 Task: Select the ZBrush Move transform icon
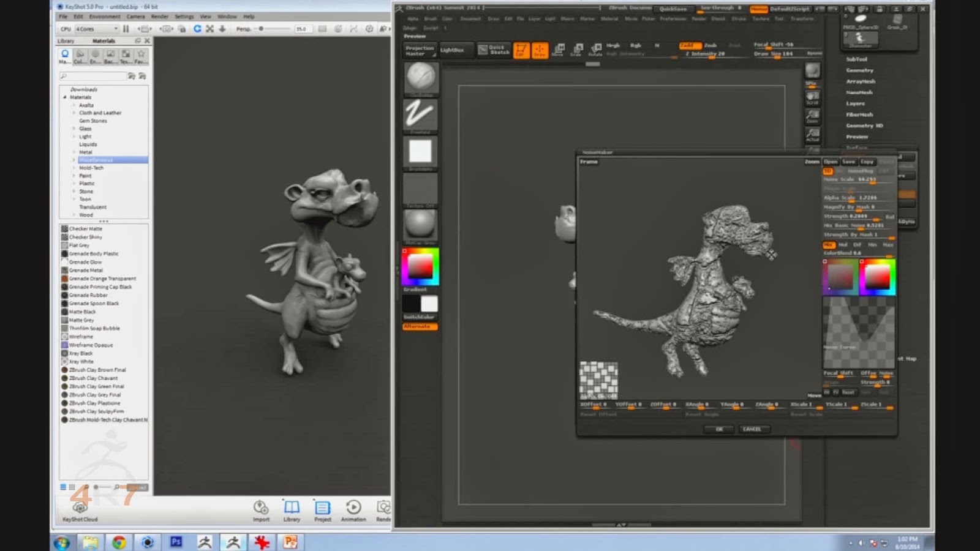pyautogui.click(x=559, y=50)
